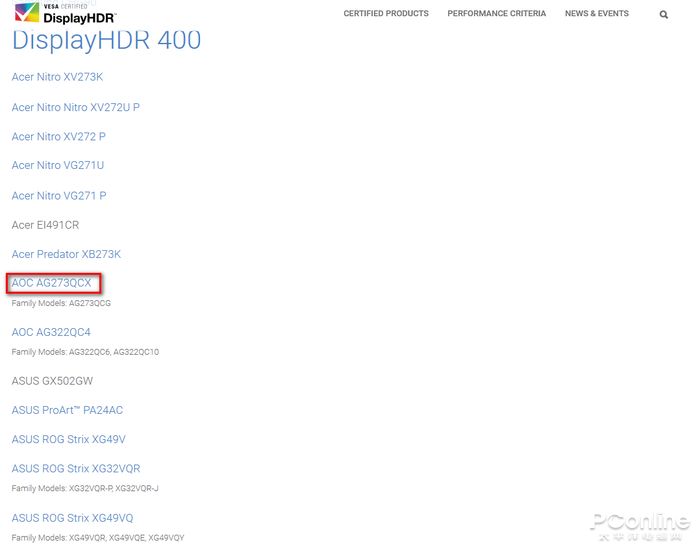Open the Acer Nitro XV272 P link
The width and height of the screenshot is (700, 549).
coord(58,137)
